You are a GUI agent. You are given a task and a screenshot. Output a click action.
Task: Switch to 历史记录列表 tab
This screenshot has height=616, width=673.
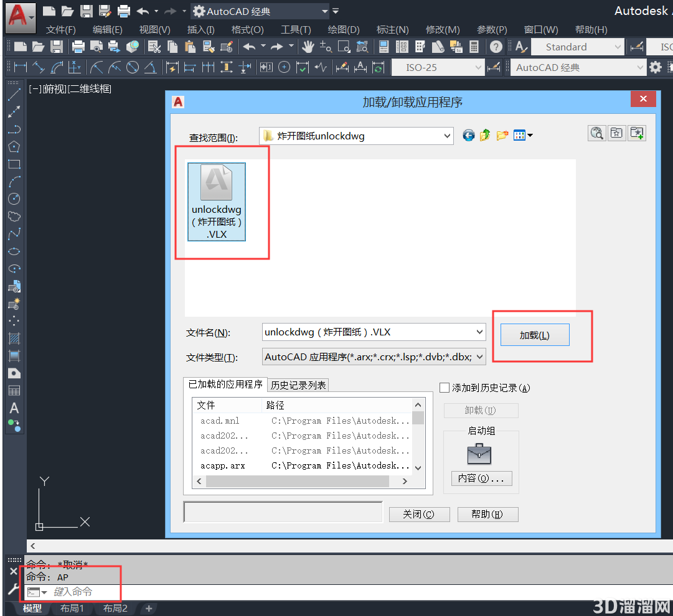pyautogui.click(x=298, y=385)
